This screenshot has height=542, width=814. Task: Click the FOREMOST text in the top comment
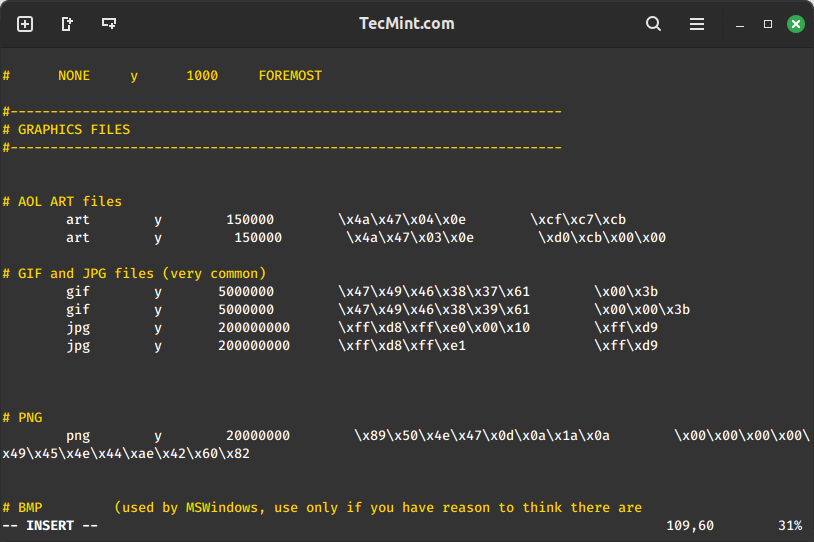click(290, 75)
